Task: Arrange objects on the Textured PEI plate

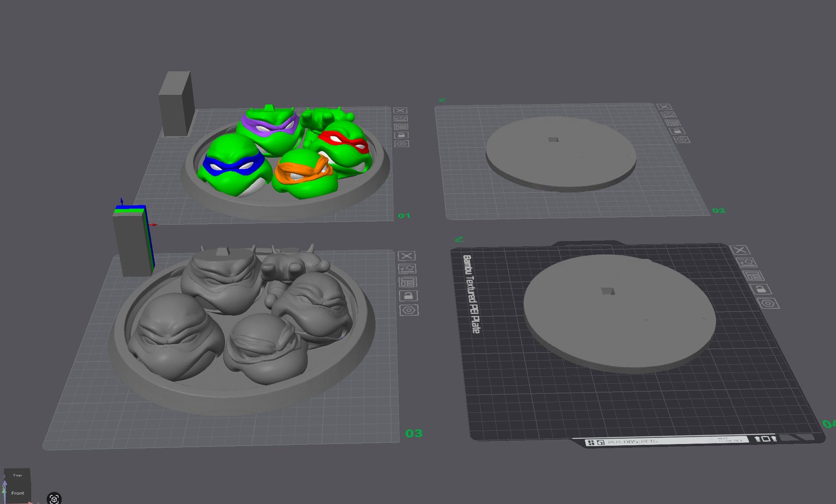Action: coord(753,276)
